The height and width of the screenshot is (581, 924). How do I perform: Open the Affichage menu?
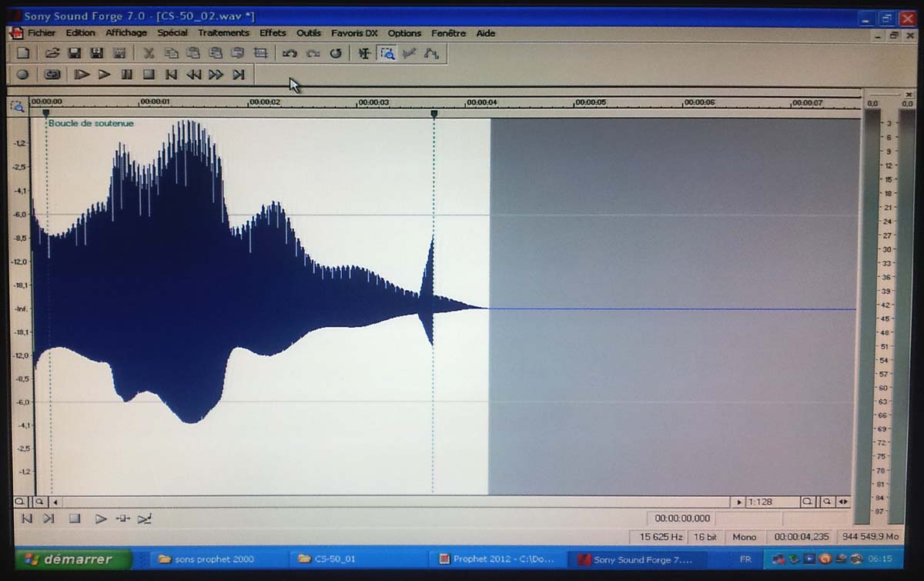tap(126, 33)
